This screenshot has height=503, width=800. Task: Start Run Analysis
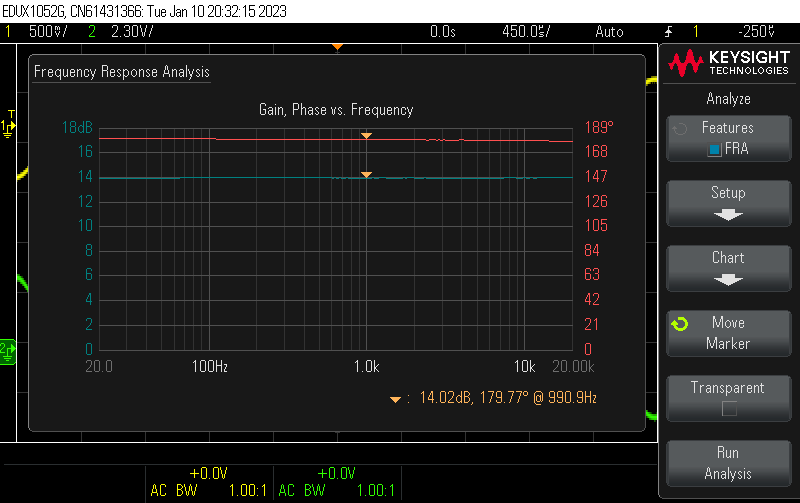pos(729,463)
